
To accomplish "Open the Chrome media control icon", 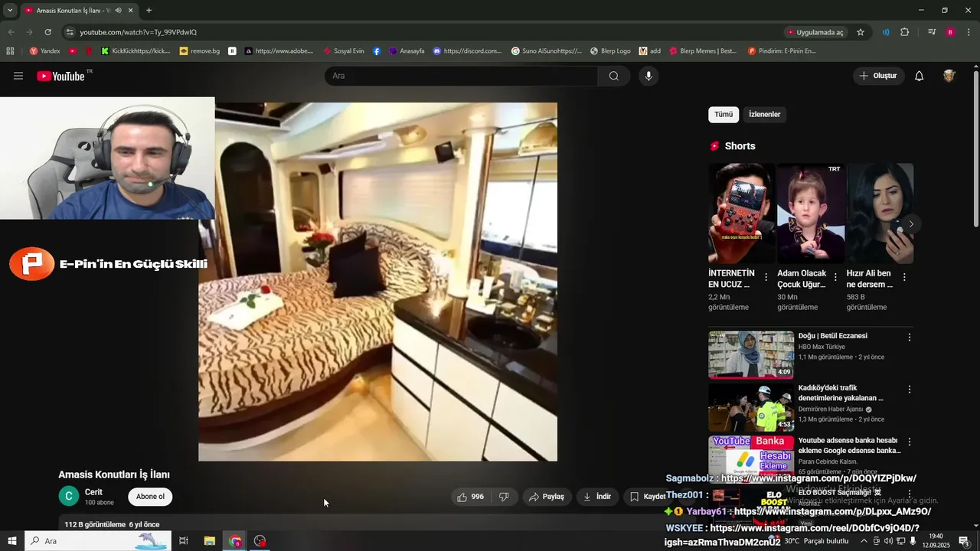I will click(x=932, y=32).
